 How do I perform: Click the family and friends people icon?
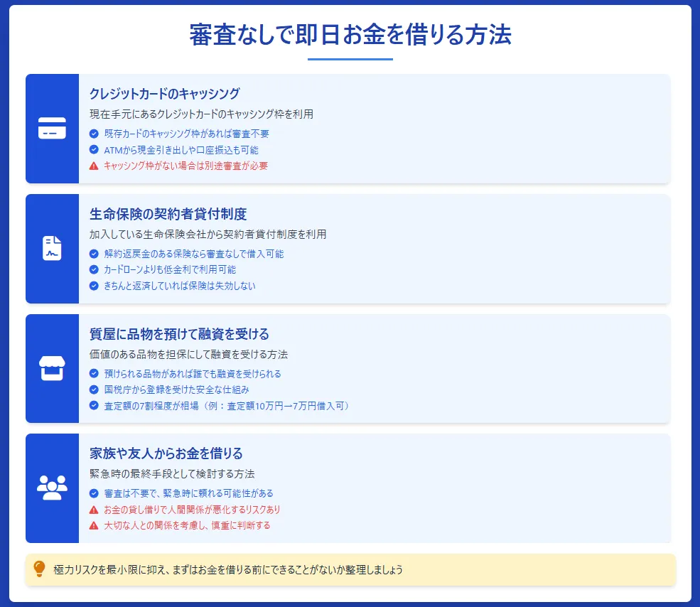click(x=52, y=488)
